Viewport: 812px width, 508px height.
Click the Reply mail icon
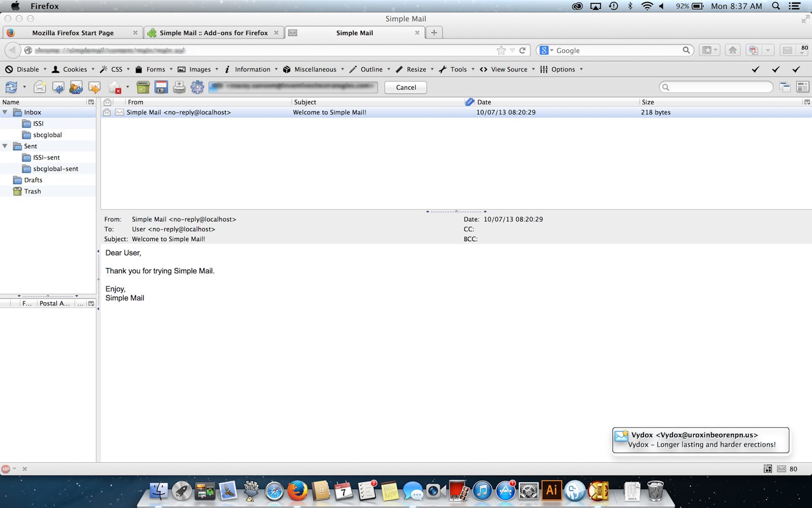pos(58,87)
